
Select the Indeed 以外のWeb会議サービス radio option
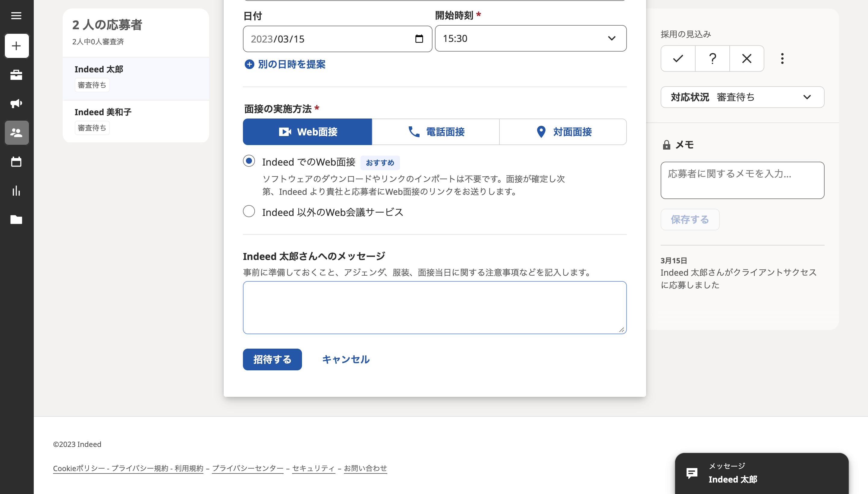tap(249, 211)
